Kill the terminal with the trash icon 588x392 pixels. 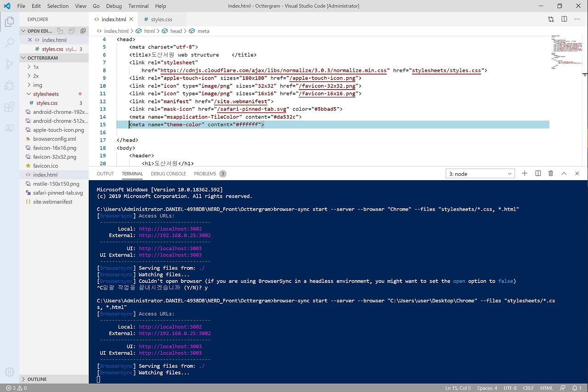pos(551,173)
